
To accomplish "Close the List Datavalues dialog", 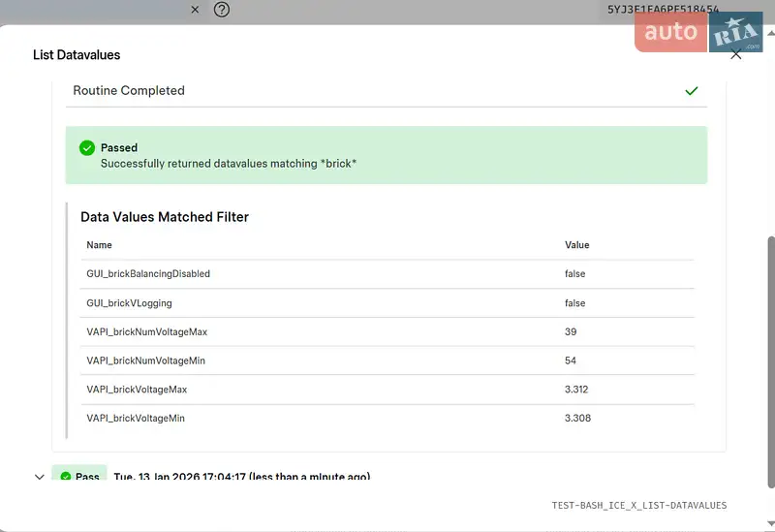I will tap(736, 55).
